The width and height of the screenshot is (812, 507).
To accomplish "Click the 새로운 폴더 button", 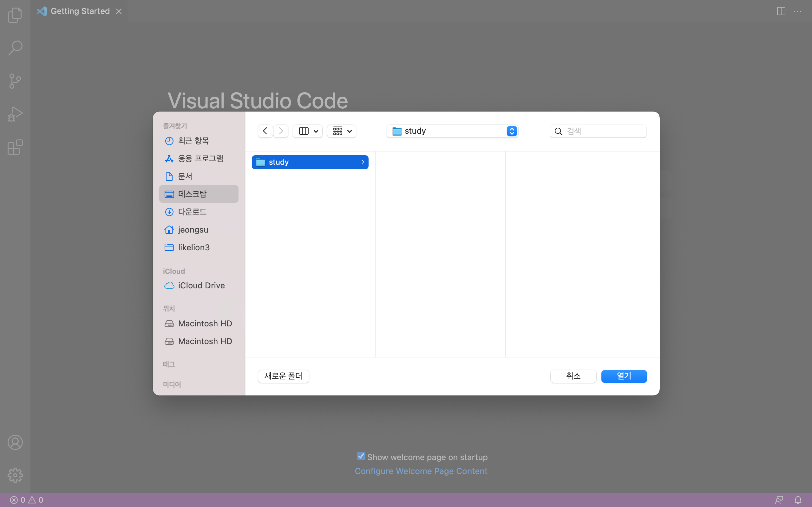I will pyautogui.click(x=283, y=376).
